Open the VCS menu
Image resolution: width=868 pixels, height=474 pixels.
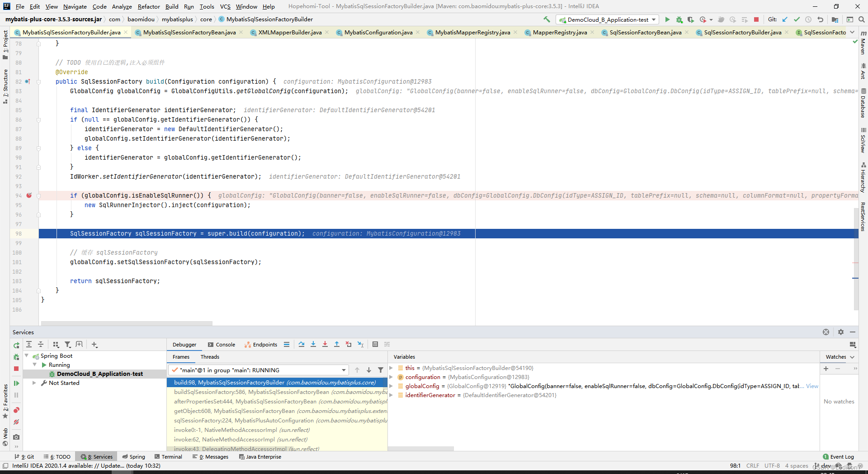pos(225,6)
